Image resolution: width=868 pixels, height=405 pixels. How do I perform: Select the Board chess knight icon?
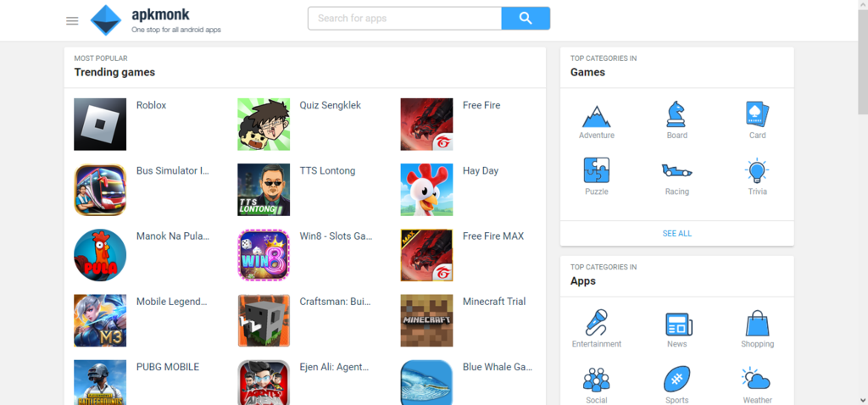coord(677,114)
